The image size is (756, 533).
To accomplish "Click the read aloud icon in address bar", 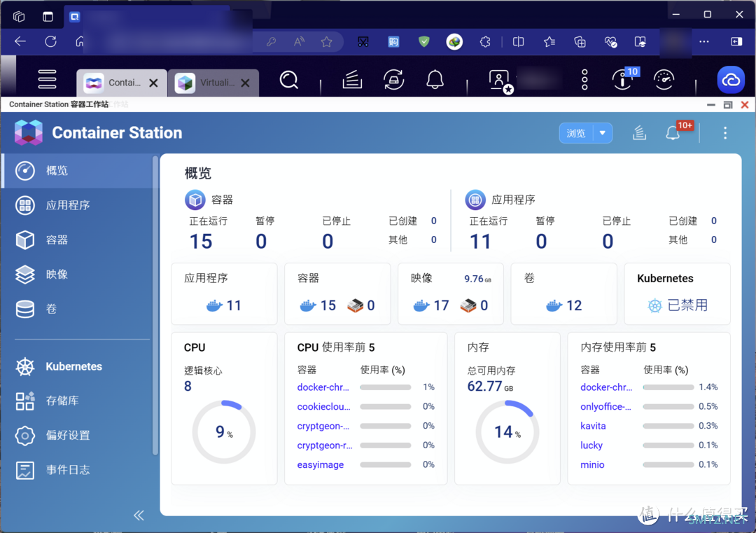I will pos(299,42).
